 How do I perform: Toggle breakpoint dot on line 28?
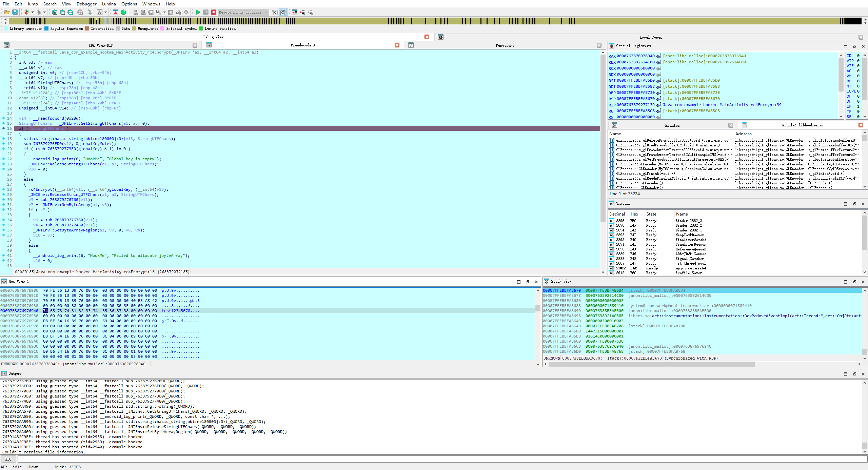(x=4, y=189)
